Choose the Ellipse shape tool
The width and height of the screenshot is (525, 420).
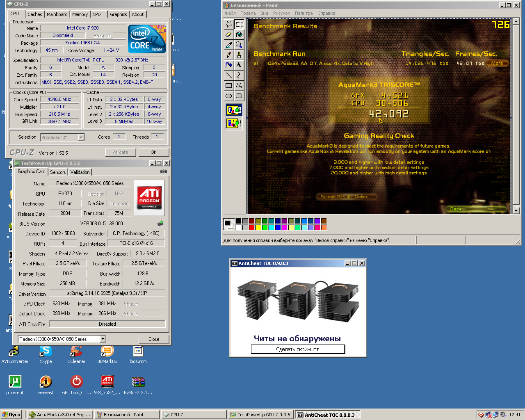tap(229, 96)
